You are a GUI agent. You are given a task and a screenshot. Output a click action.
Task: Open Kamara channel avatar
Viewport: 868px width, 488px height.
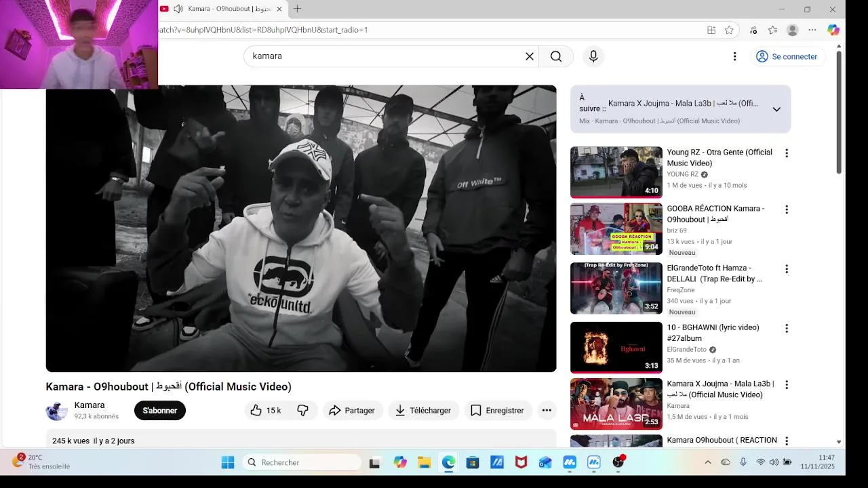(57, 411)
